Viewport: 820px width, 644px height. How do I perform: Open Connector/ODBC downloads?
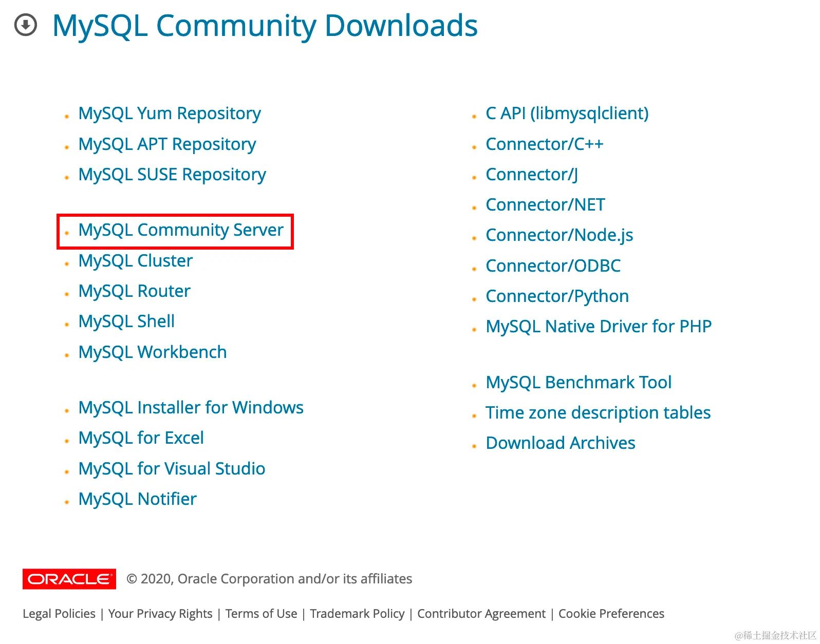coord(553,266)
